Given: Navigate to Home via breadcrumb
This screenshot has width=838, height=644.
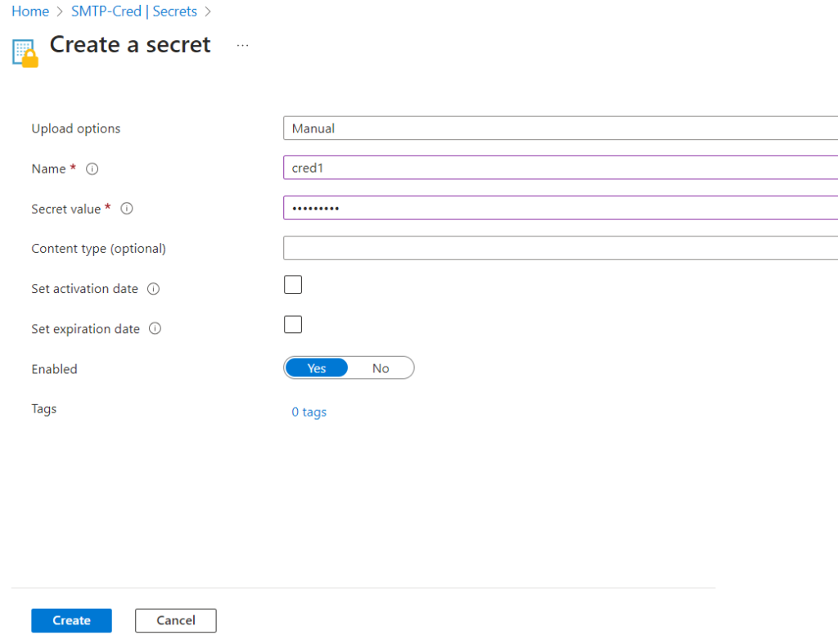Looking at the screenshot, I should 29,11.
